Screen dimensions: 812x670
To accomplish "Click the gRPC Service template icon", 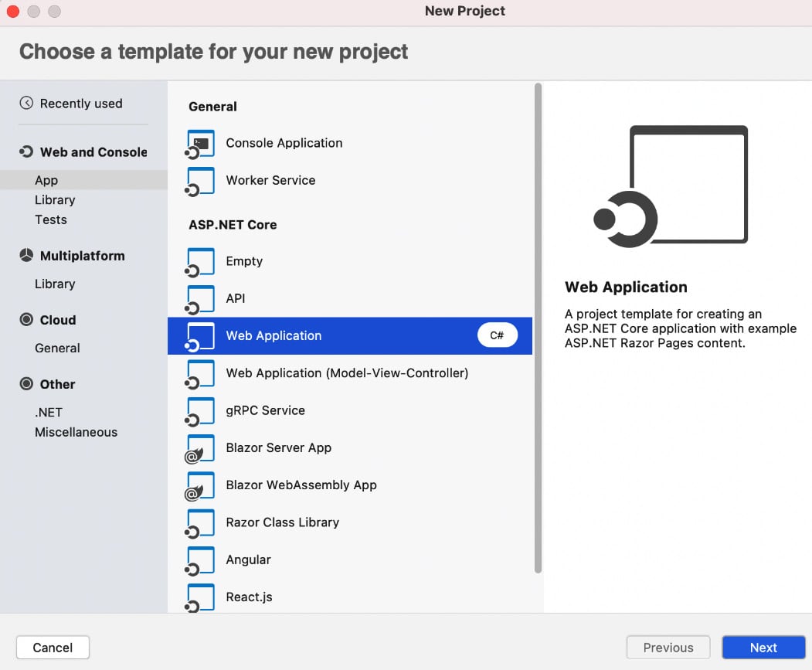I will [200, 411].
